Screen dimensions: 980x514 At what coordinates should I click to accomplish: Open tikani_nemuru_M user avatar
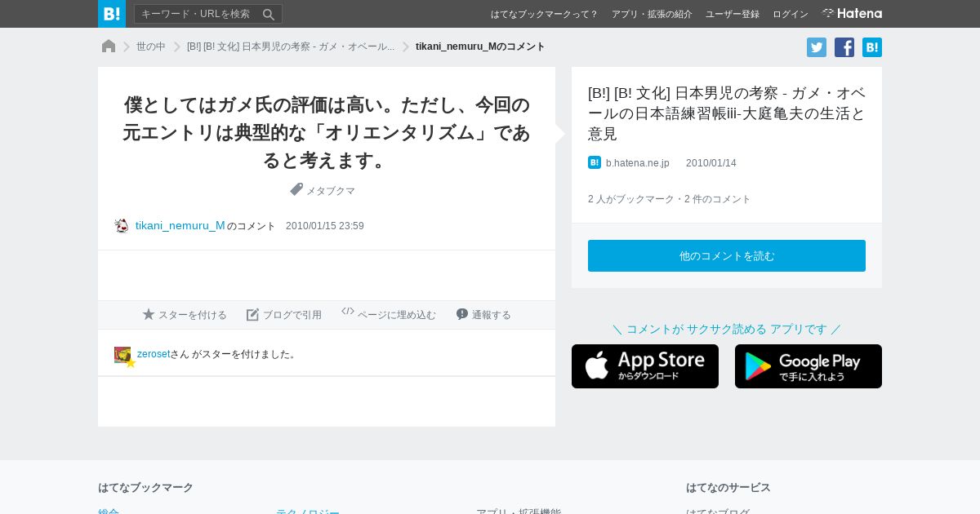point(122,226)
